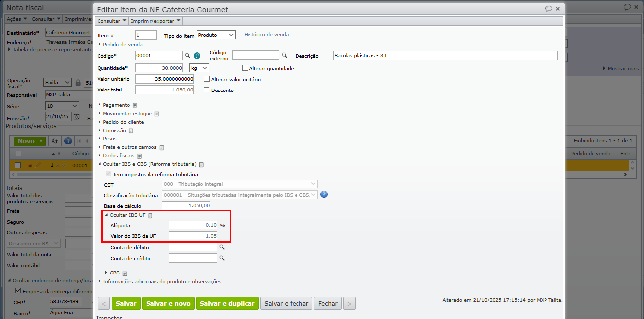Click the green Salvar button
The height and width of the screenshot is (319, 644).
click(126, 303)
